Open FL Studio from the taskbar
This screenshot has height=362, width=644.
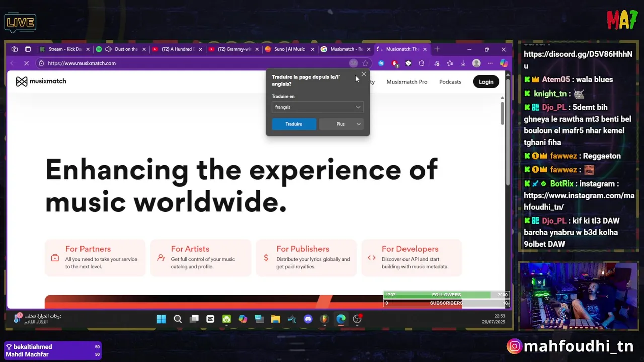324,319
